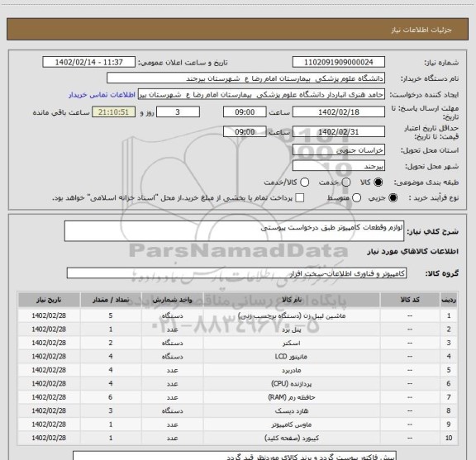Click the تاریخ نیاز column header
This screenshot has height=460, width=476.
point(49,300)
